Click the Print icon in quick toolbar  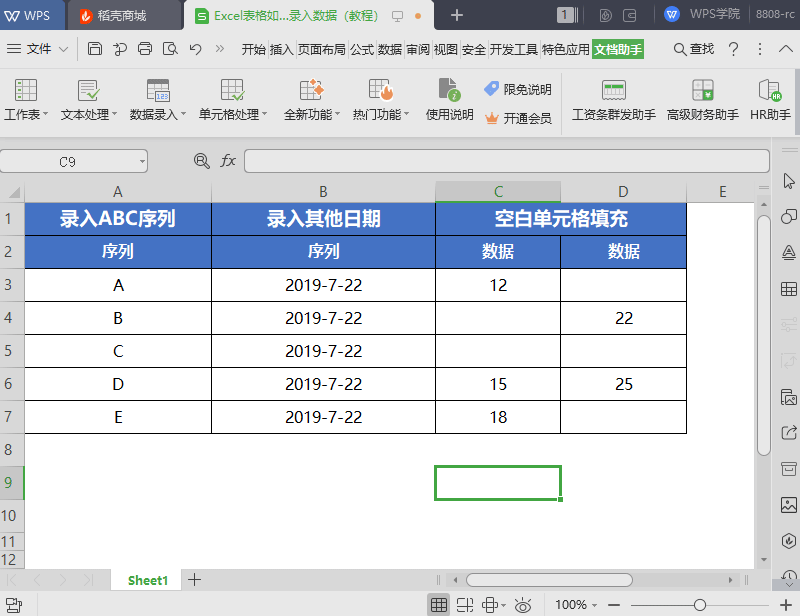(145, 49)
